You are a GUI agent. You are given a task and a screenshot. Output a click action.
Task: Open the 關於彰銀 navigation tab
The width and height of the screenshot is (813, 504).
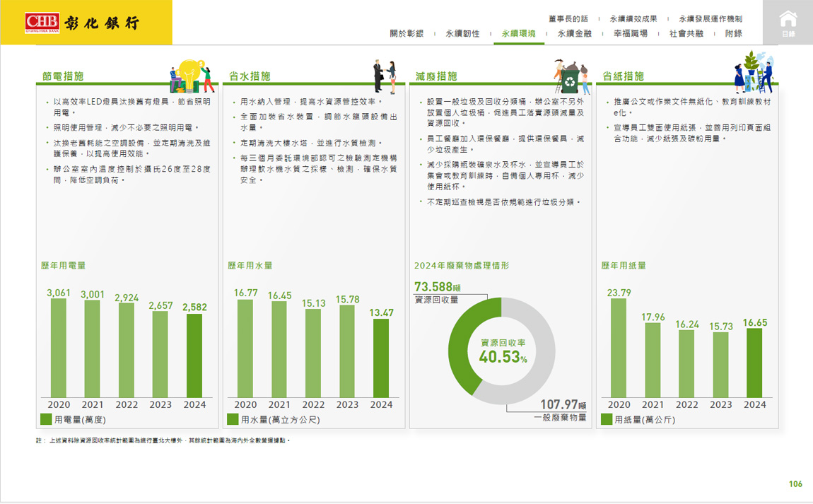406,33
